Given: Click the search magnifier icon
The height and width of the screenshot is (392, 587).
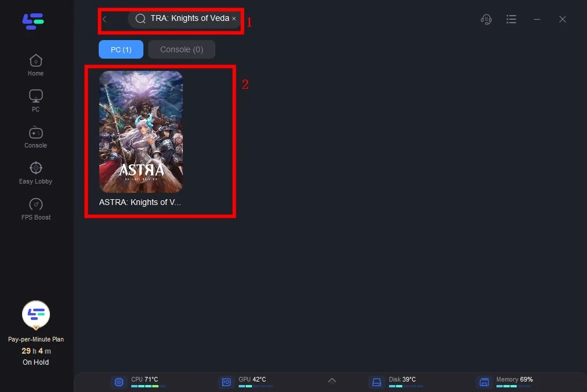Looking at the screenshot, I should pos(140,19).
